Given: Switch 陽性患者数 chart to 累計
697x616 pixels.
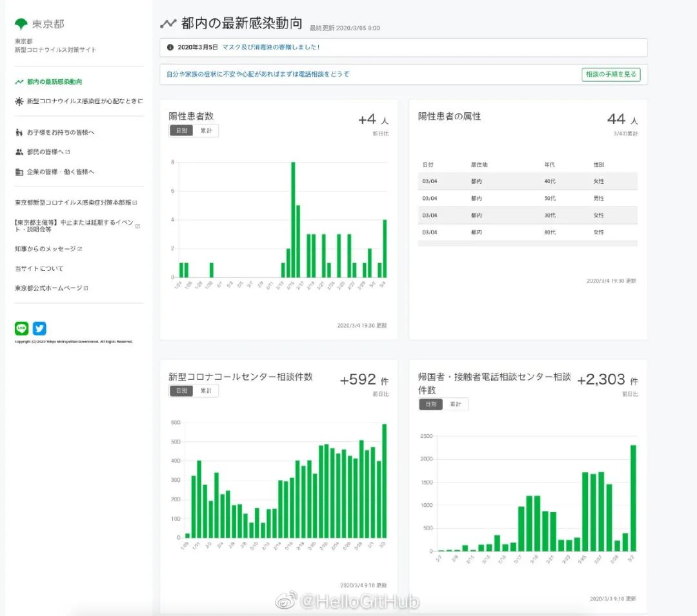Looking at the screenshot, I should (206, 130).
